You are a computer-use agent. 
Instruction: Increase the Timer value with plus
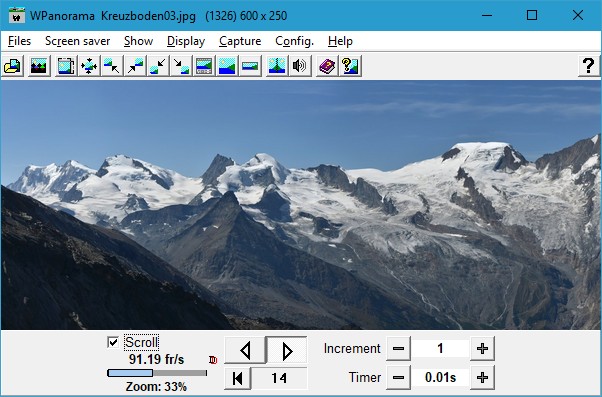click(x=482, y=378)
